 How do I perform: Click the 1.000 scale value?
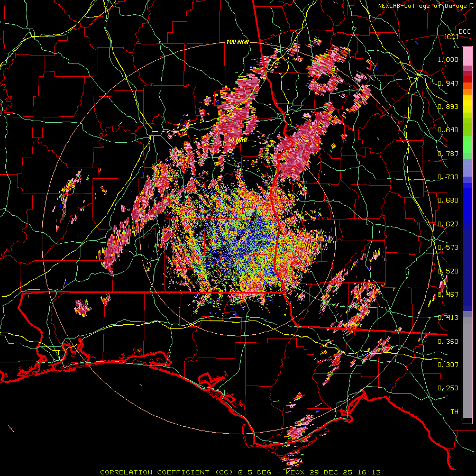(448, 59)
